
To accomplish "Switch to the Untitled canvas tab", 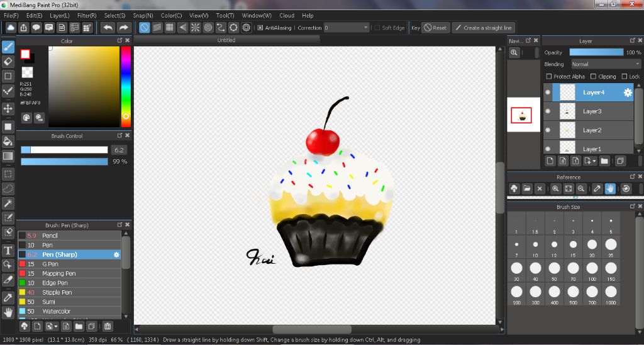I will [226, 40].
